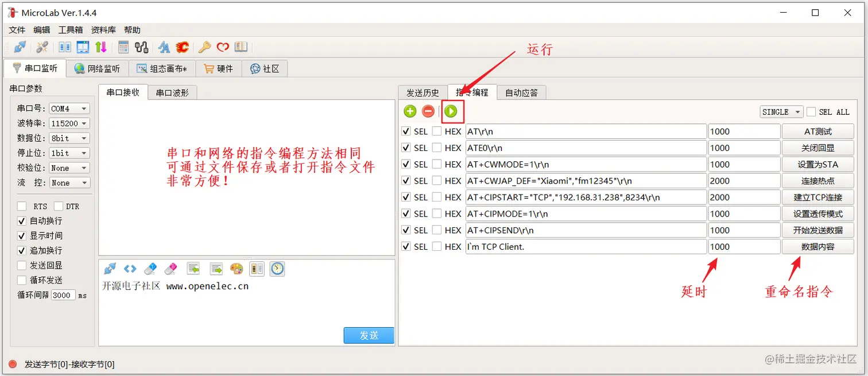Switch to the 网络监听 tab
This screenshot has width=868, height=376.
(98, 68)
